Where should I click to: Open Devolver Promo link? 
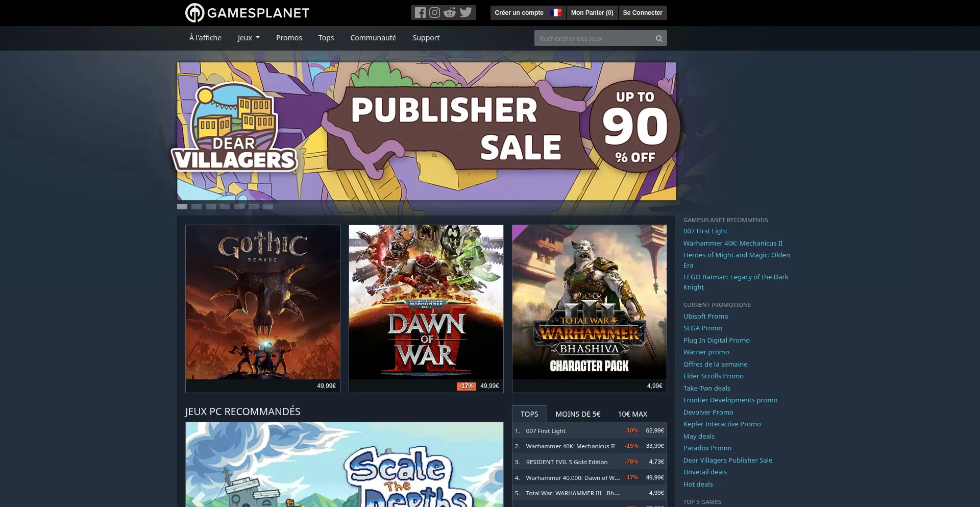click(708, 413)
